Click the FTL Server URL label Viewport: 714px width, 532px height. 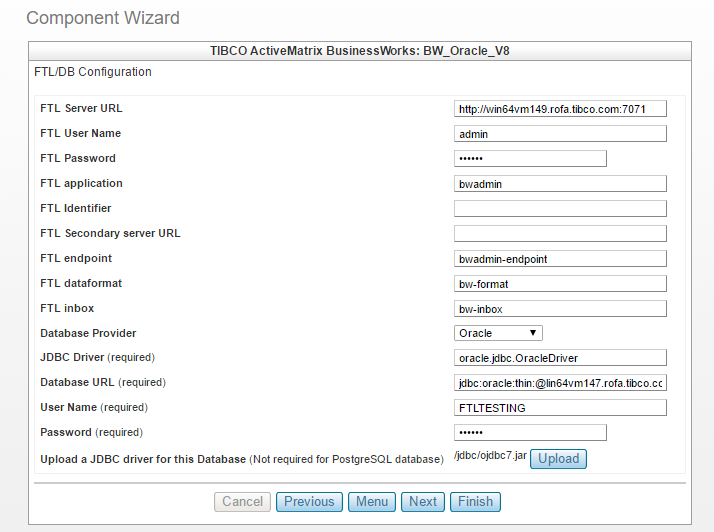(81, 108)
